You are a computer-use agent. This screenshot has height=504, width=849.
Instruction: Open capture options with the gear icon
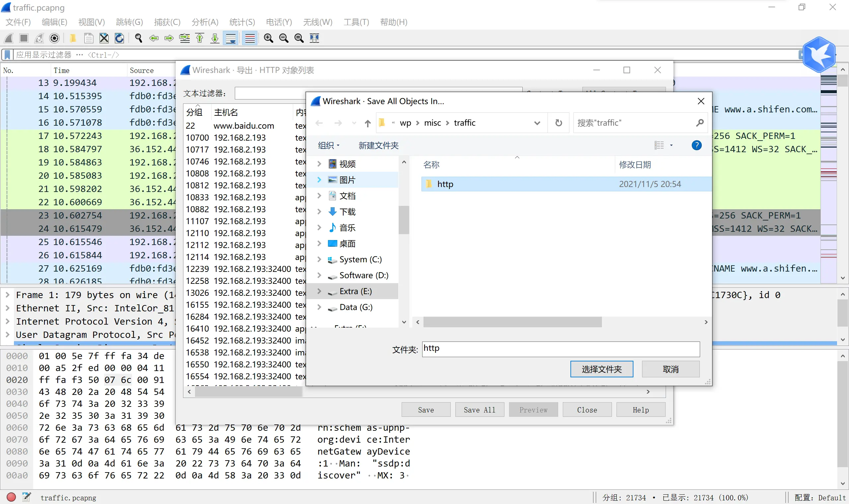[x=55, y=38]
